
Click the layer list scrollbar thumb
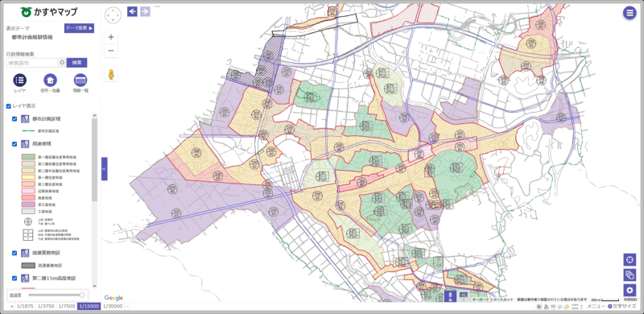point(94,159)
